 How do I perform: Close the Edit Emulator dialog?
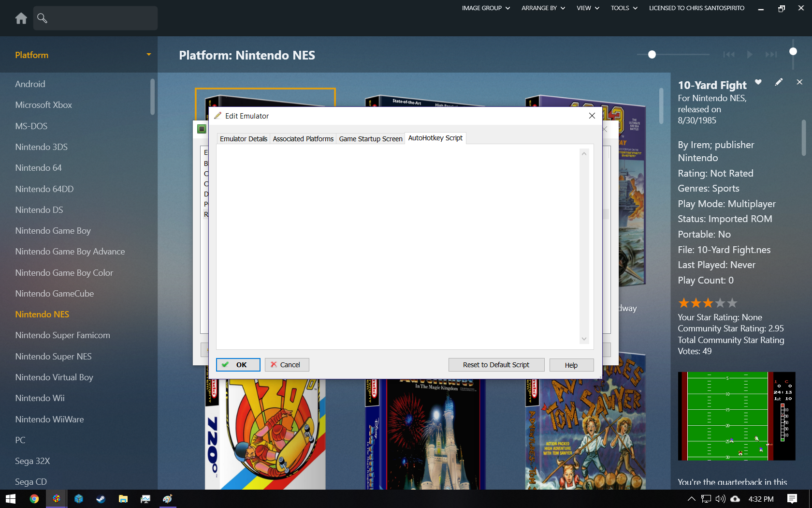592,116
